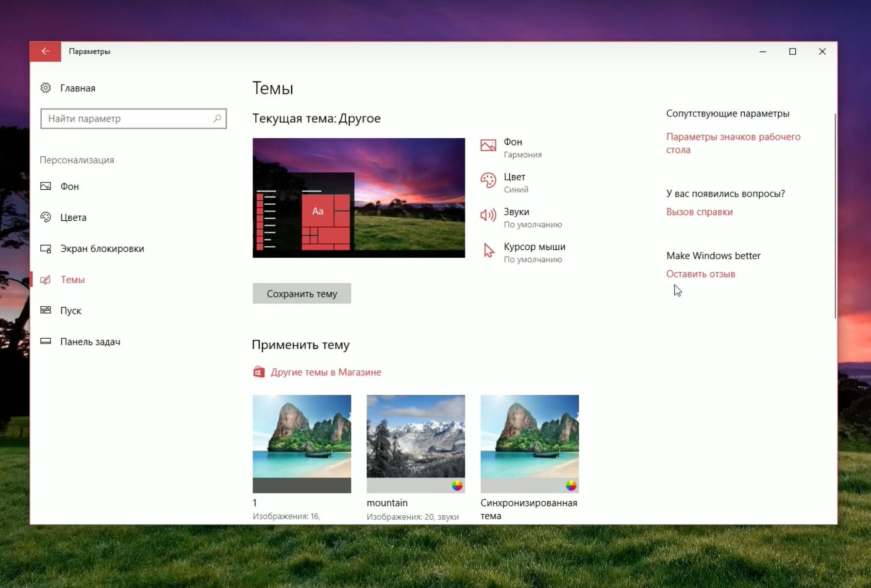Click the Вызов справки link
Image resolution: width=871 pixels, height=588 pixels.
coord(700,212)
